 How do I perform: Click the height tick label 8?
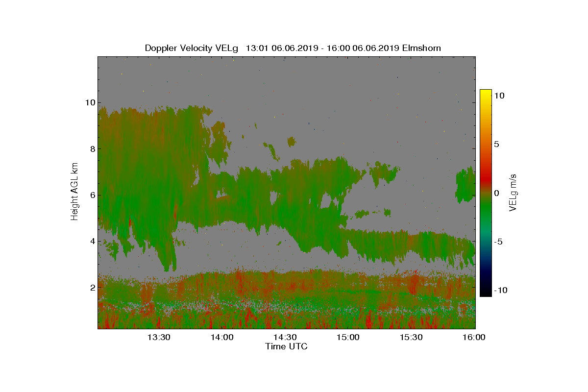click(x=92, y=148)
